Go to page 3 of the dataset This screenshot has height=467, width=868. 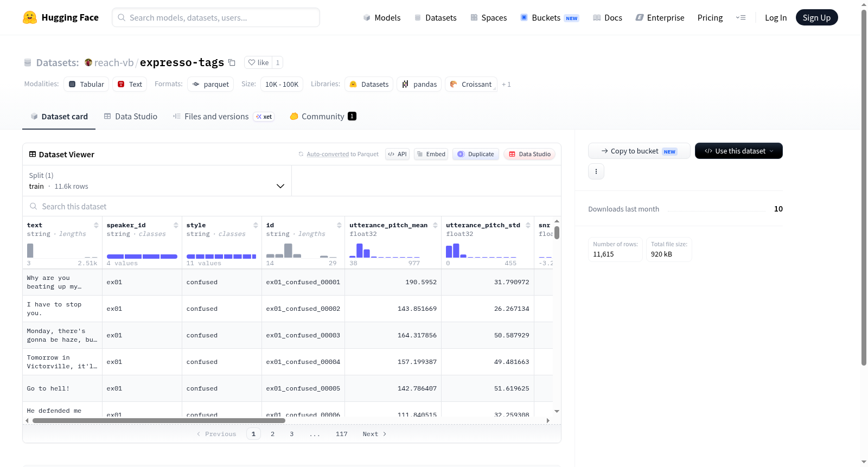pyautogui.click(x=291, y=434)
